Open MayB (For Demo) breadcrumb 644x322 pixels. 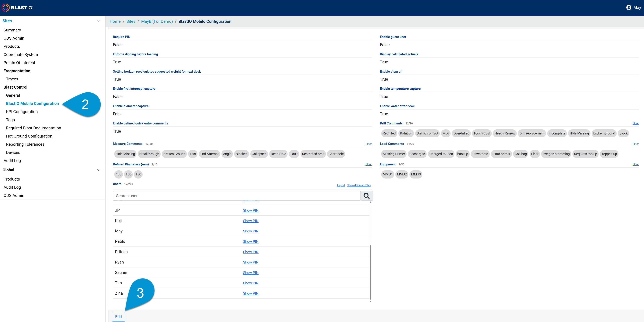157,21
